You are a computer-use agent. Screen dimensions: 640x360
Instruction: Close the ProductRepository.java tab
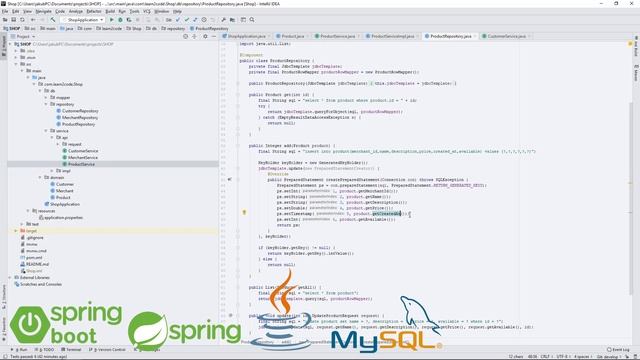click(475, 36)
